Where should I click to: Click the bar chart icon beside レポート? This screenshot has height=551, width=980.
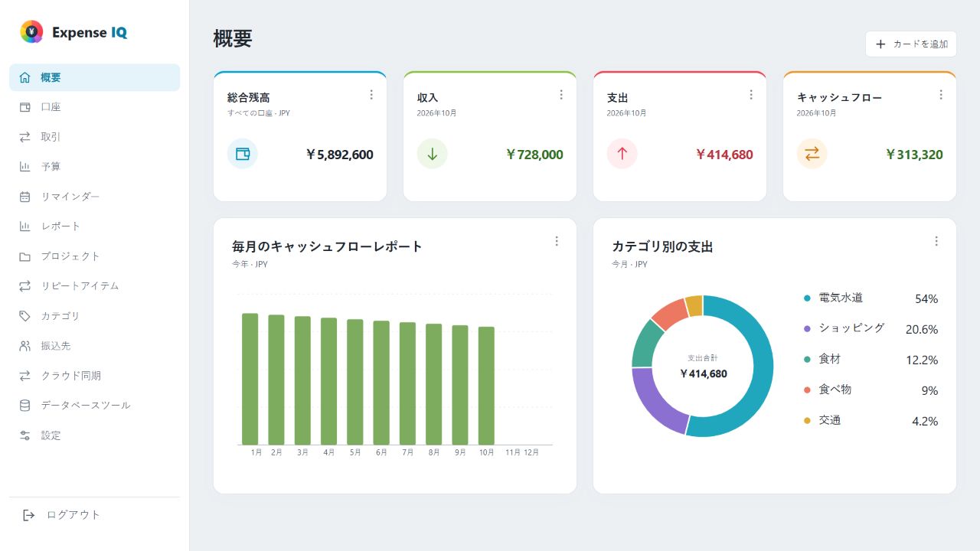tap(25, 227)
